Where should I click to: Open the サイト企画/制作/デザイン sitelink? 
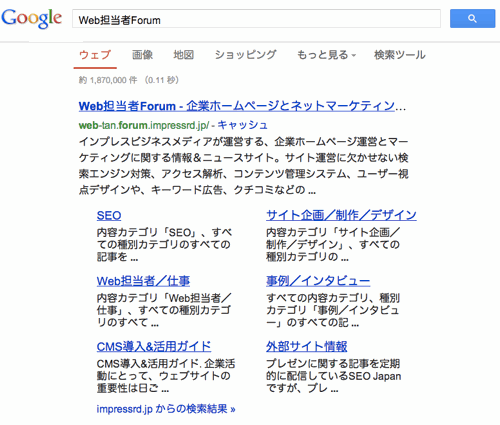(341, 215)
